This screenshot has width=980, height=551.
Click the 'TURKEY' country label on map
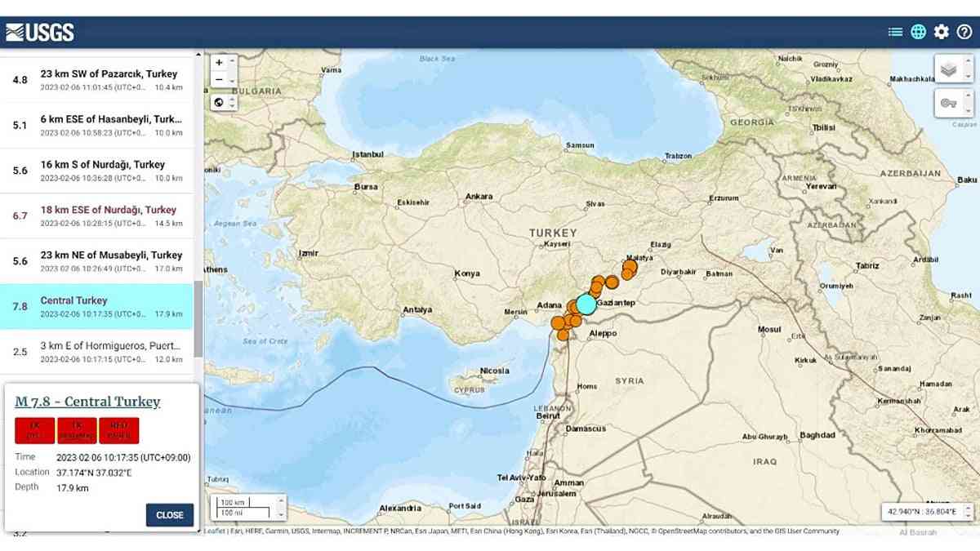[553, 233]
